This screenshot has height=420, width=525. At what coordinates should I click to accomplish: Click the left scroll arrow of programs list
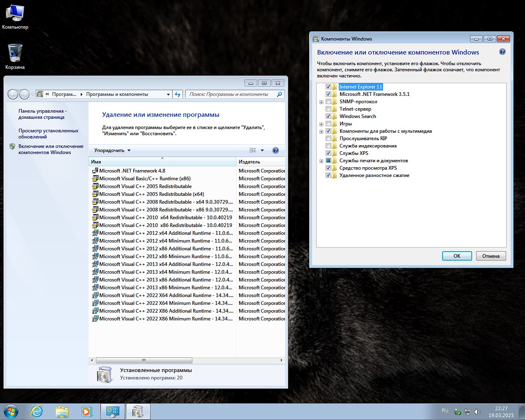[x=92, y=361]
